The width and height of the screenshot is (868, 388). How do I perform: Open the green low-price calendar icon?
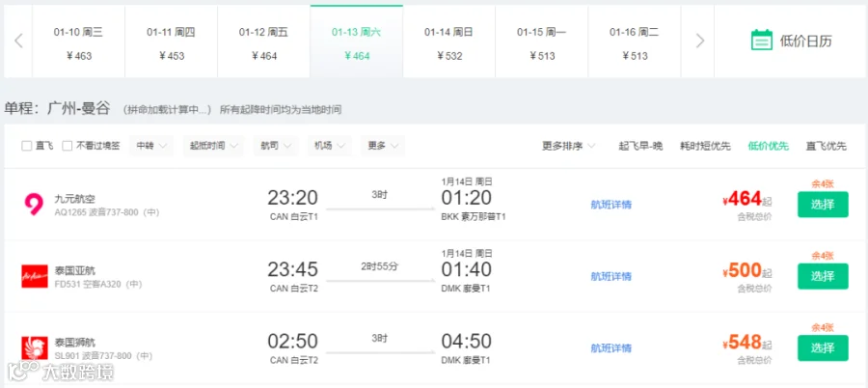tap(761, 41)
